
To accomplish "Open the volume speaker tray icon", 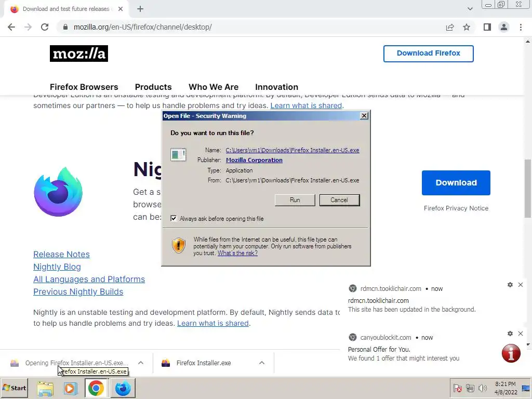I will point(482,388).
